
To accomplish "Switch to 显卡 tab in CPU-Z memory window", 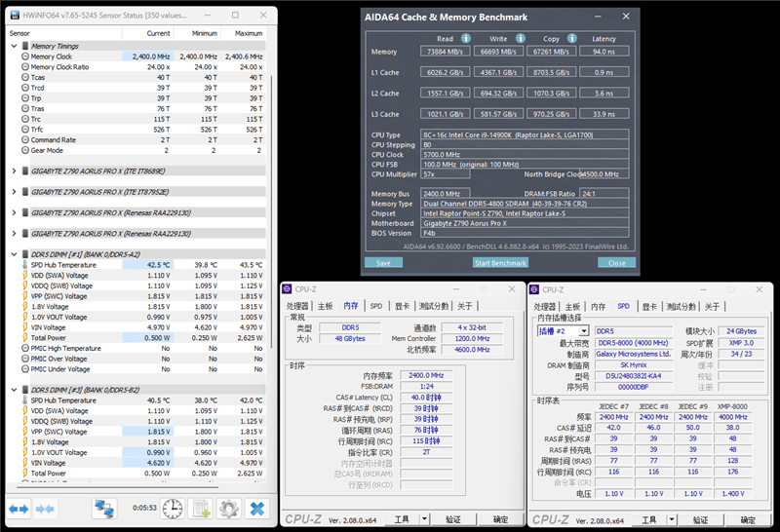I will tap(402, 306).
